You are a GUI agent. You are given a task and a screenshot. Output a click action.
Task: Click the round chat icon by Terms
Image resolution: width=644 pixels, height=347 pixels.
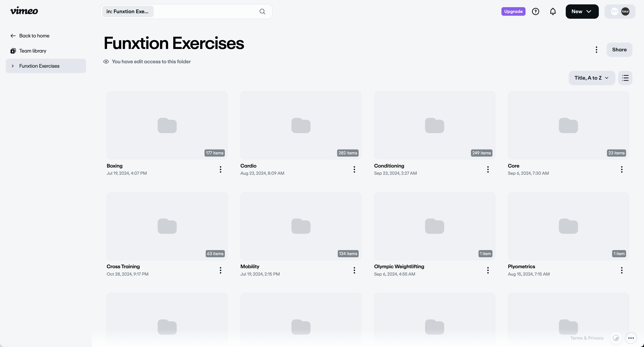click(616, 338)
